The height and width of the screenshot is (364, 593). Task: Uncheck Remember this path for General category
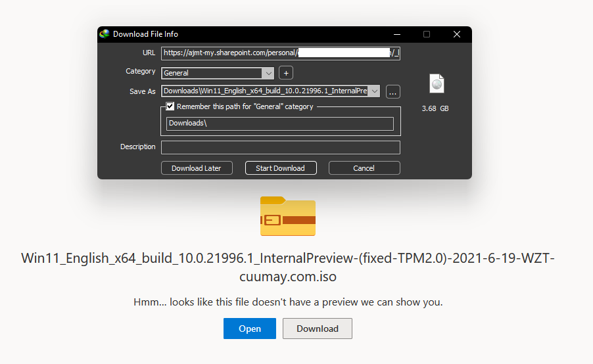coord(170,106)
